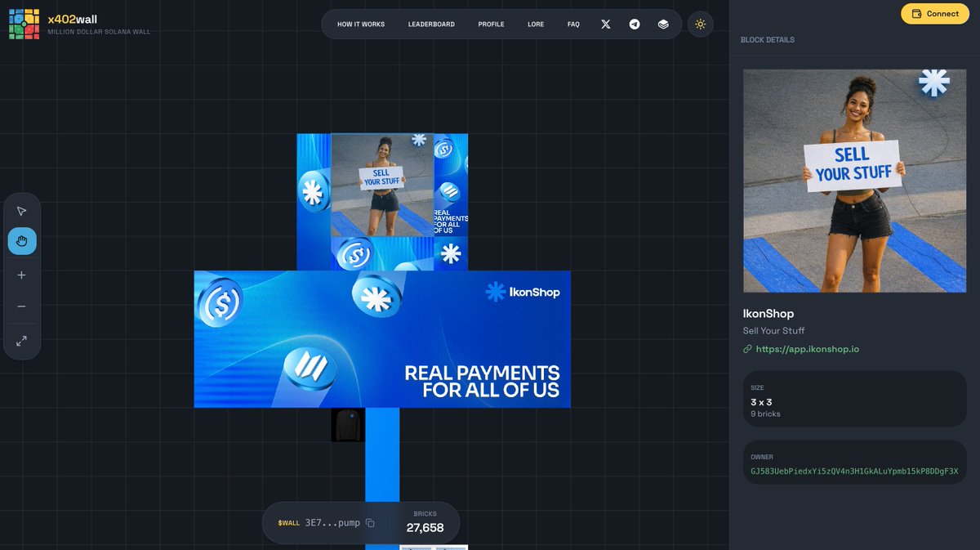Screen dimensions: 980x550
Task: Click the IkonShop block preview image
Action: 854,181
